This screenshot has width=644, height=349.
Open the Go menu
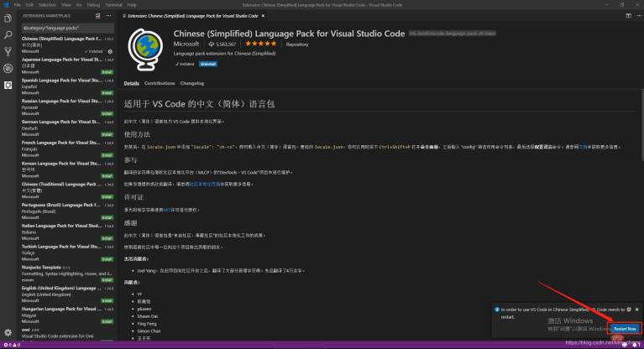79,5
